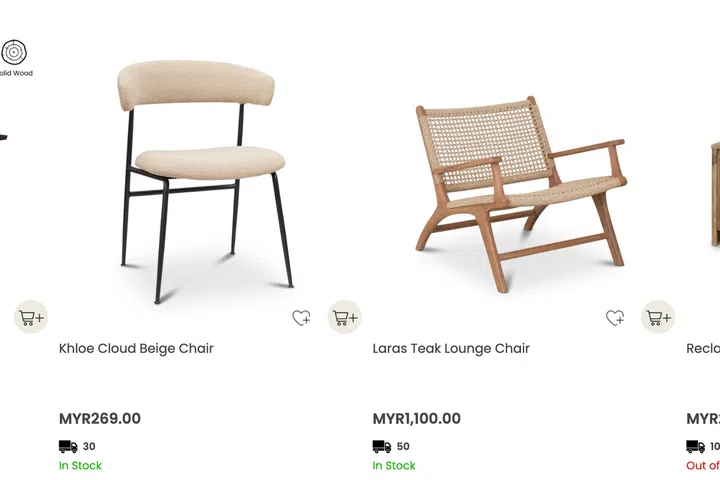Viewport: 720px width, 480px height.
Task: Click the In Stock label under Khloe chair
Action: coord(80,465)
